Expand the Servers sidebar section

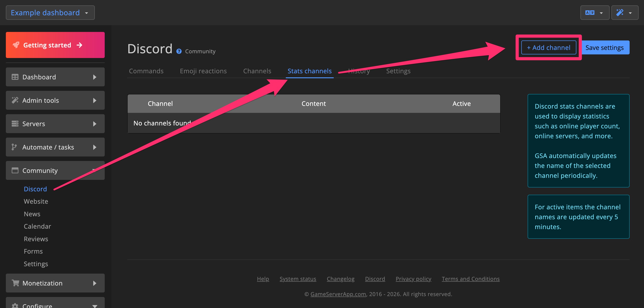point(95,124)
